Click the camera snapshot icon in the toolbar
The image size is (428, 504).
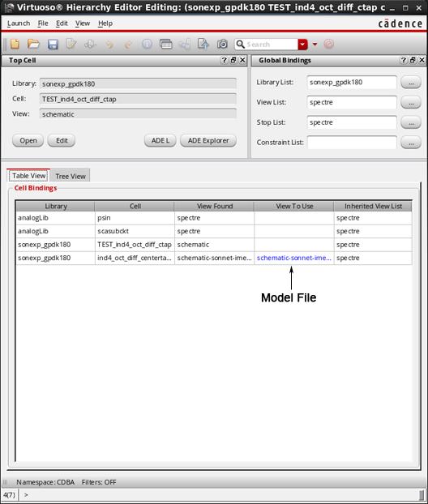(222, 44)
